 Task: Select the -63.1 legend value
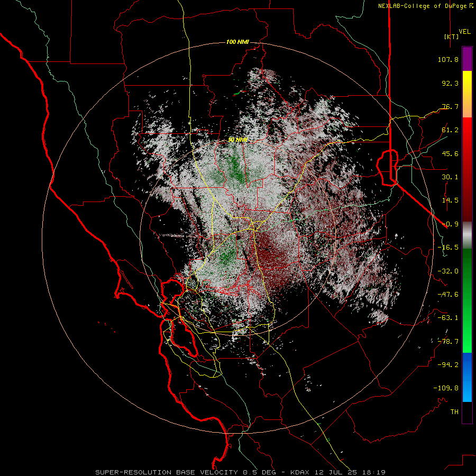point(448,318)
